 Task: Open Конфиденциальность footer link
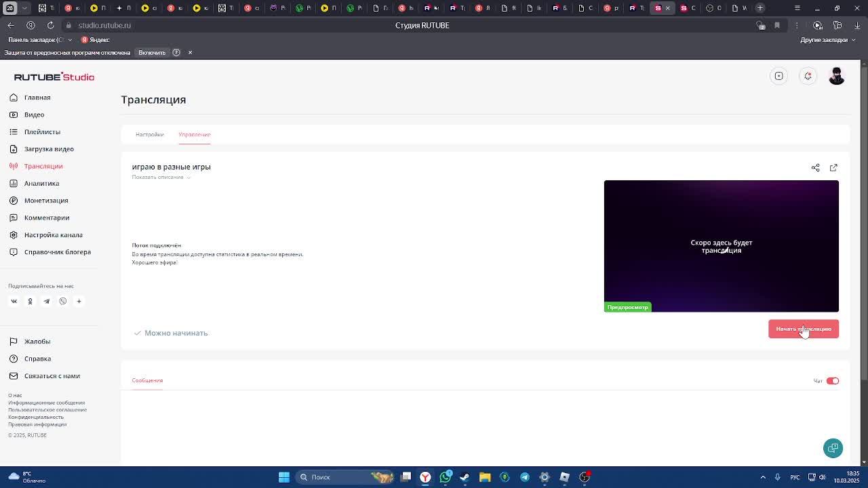pos(36,418)
